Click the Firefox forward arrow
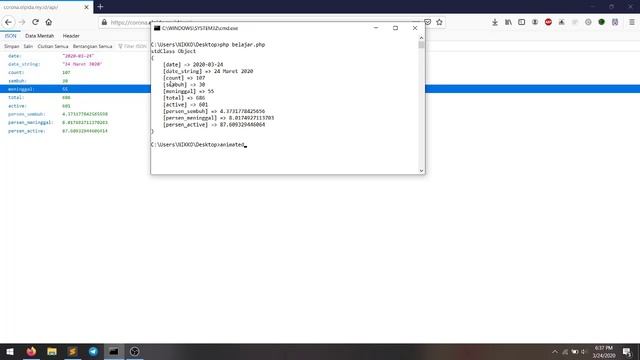The image size is (640, 360). [x=22, y=22]
